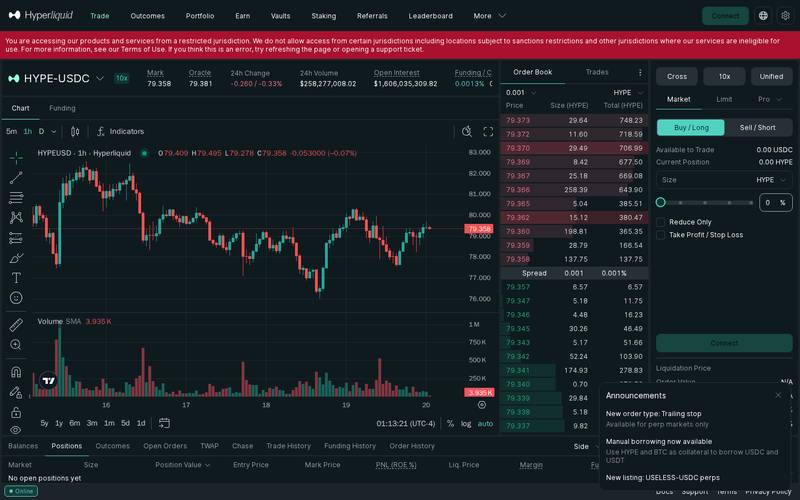Select the crosshair cursor tool
Image resolution: width=800 pixels, height=500 pixels.
point(16,158)
